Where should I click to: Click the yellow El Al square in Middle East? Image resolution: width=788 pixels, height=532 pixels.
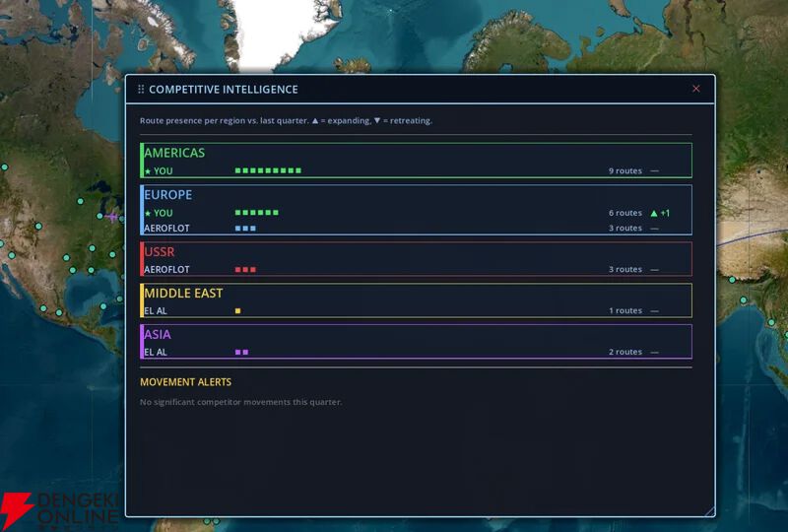237,310
